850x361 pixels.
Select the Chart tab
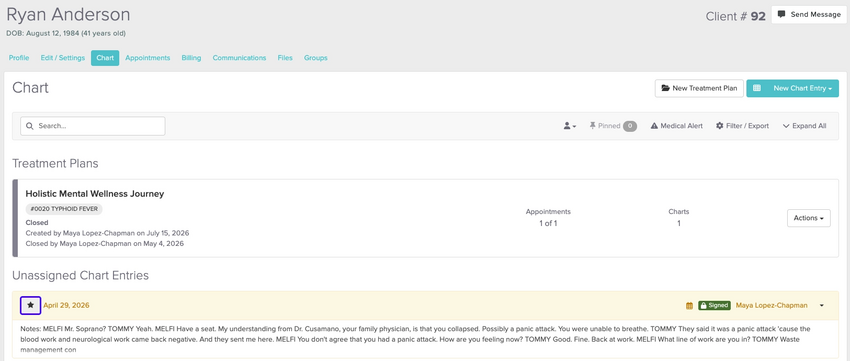[x=105, y=58]
